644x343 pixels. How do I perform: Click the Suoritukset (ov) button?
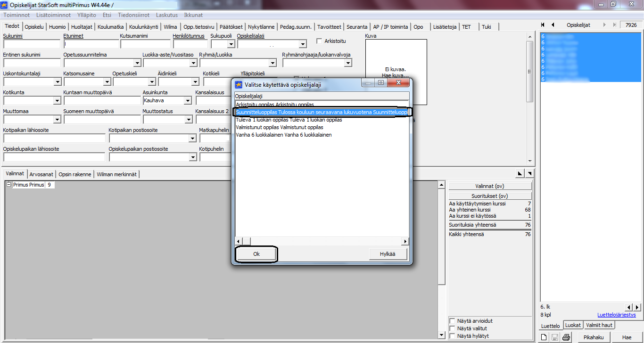coord(490,196)
